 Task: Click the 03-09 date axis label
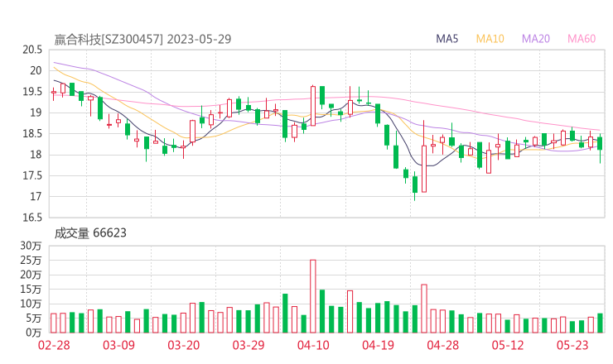tap(118, 345)
